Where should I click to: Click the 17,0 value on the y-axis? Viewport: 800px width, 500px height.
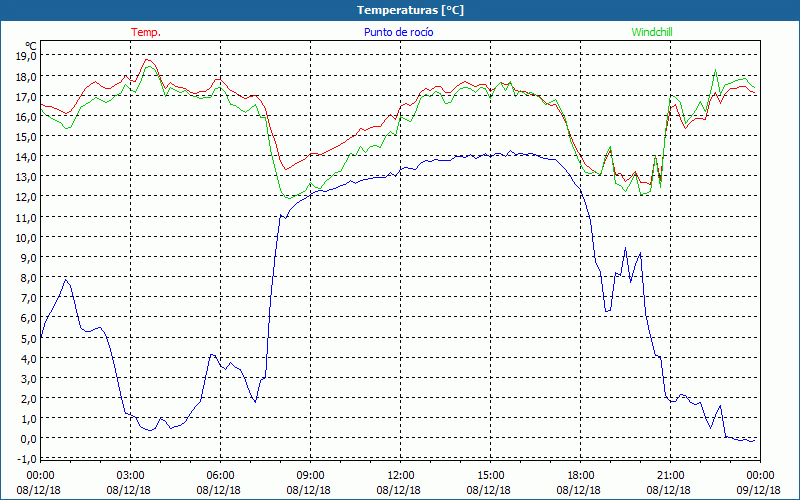point(27,96)
